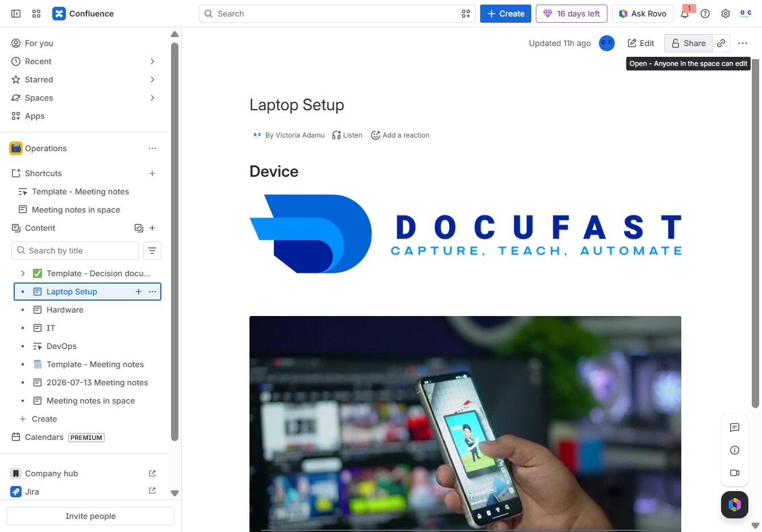Expand the Spaces menu
This screenshot has height=532, width=762.
(x=152, y=98)
